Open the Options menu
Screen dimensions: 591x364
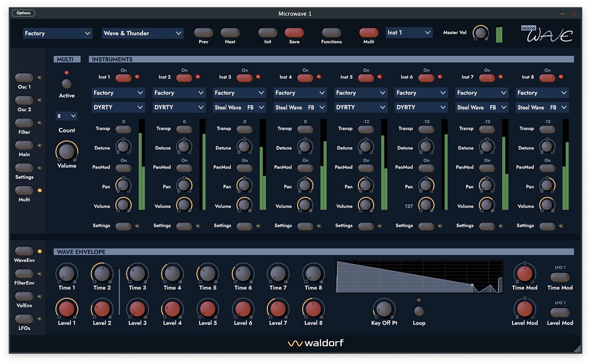click(x=23, y=13)
